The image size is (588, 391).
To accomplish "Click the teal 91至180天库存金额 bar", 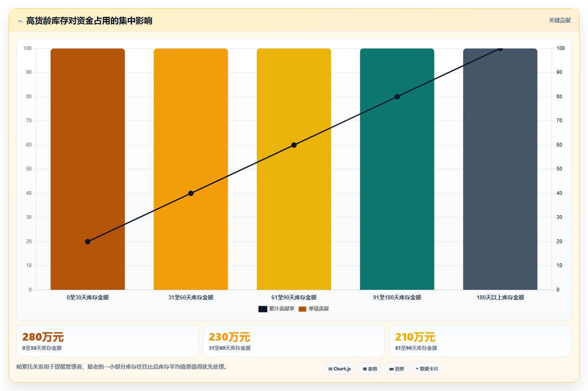I will [x=397, y=169].
